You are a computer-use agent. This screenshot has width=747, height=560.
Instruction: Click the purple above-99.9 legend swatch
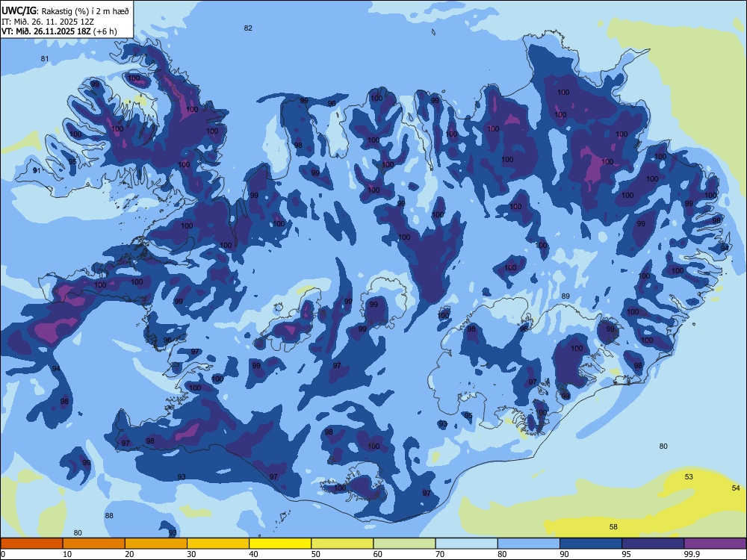coord(715,544)
